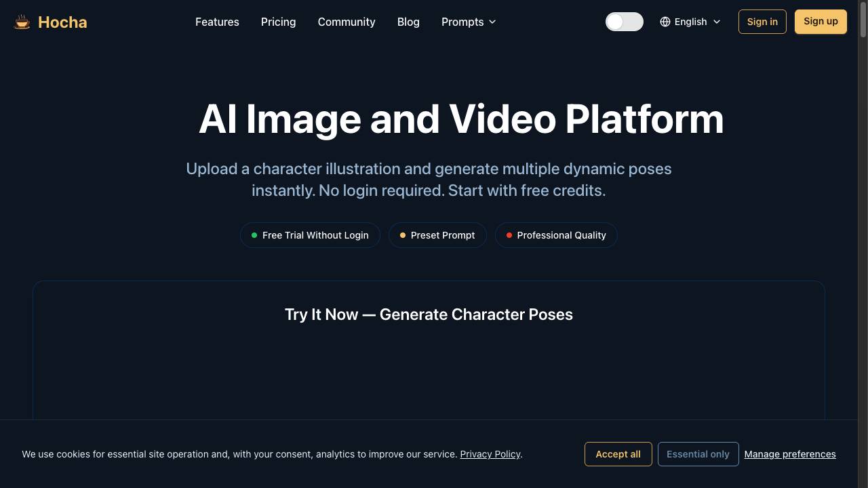
Task: Click the Free Trial Without Login badge
Action: point(310,235)
